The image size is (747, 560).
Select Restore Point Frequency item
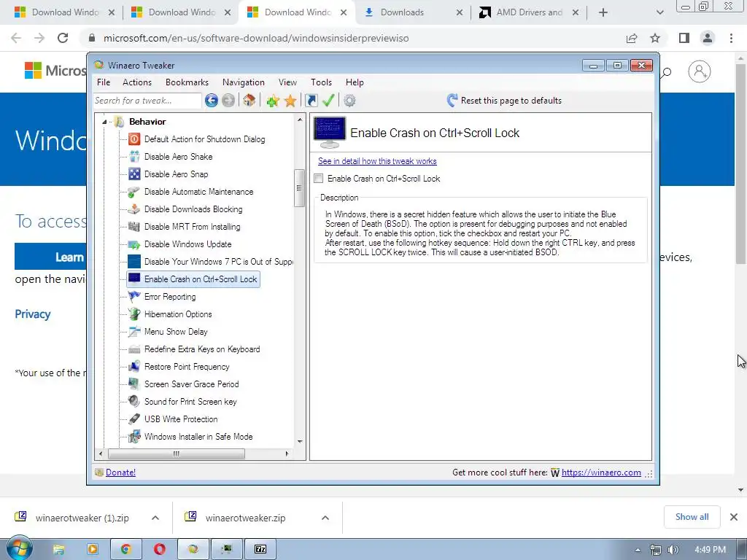[x=187, y=367]
